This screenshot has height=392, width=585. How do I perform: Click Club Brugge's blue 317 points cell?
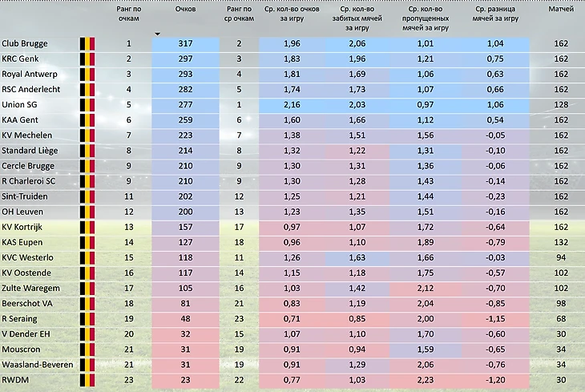(185, 43)
